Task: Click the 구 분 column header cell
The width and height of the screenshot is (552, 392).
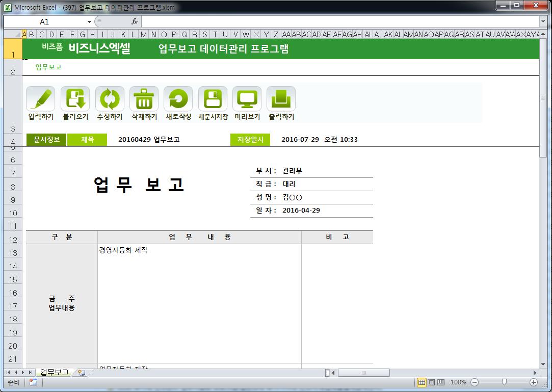Action: (62, 237)
